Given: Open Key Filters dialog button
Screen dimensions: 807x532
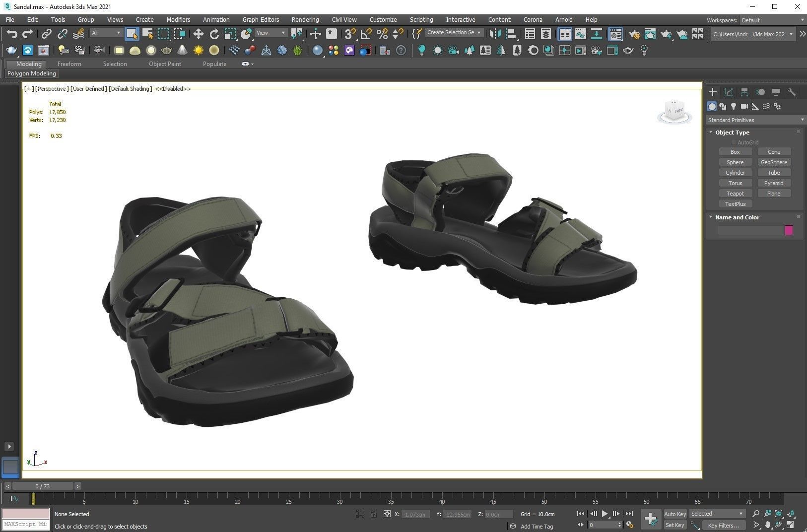Looking at the screenshot, I should pos(723,525).
